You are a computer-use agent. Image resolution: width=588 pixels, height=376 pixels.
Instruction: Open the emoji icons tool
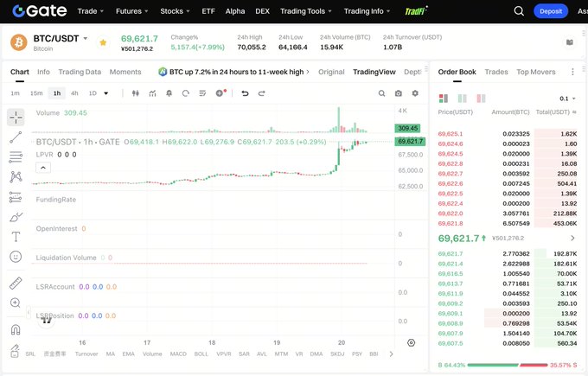(x=16, y=257)
